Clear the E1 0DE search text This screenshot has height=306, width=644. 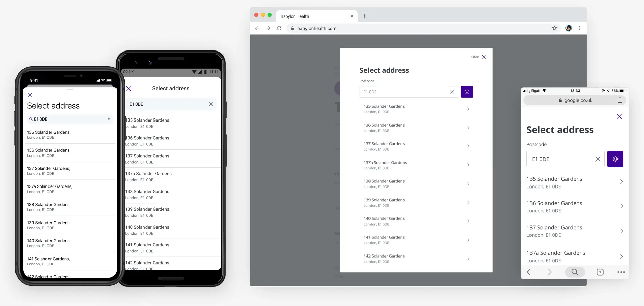pos(452,92)
